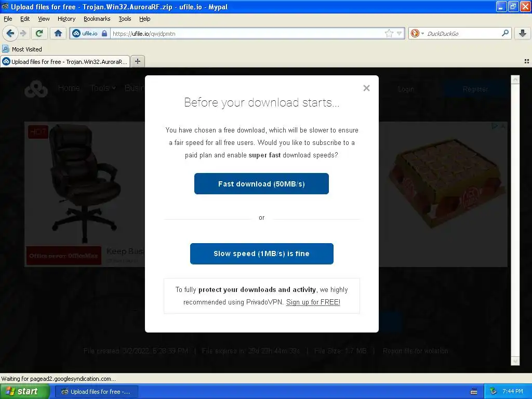
Task: Go back using the browser back arrow
Action: pos(10,33)
